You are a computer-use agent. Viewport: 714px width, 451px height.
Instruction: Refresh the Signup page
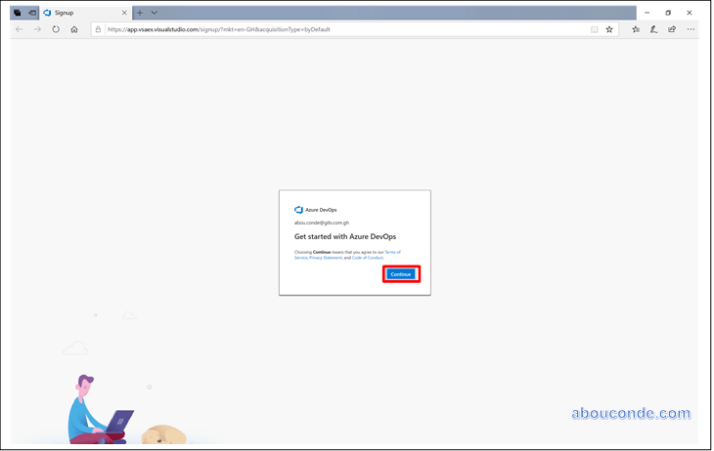pos(56,29)
